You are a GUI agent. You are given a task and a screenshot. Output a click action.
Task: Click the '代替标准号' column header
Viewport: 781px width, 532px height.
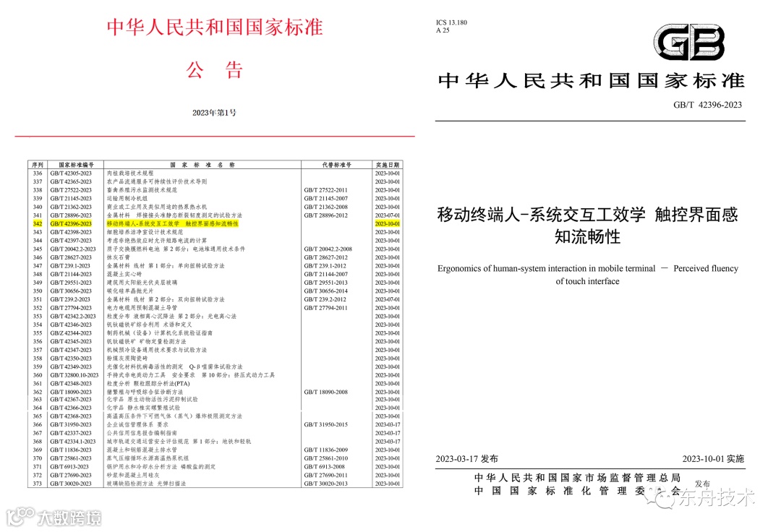(337, 165)
